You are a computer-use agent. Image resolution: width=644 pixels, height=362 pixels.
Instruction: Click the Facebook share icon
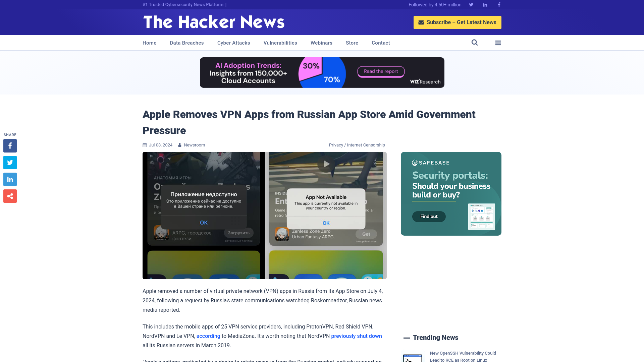pyautogui.click(x=10, y=145)
